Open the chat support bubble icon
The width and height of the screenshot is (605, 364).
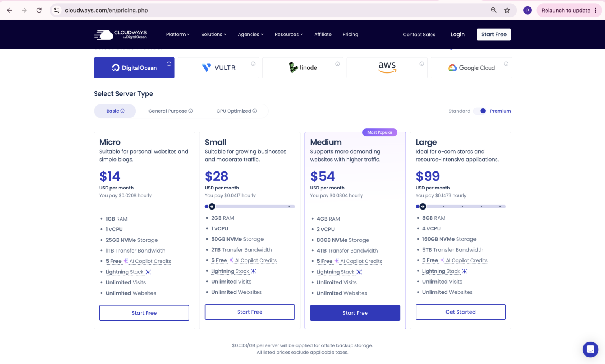(x=590, y=349)
